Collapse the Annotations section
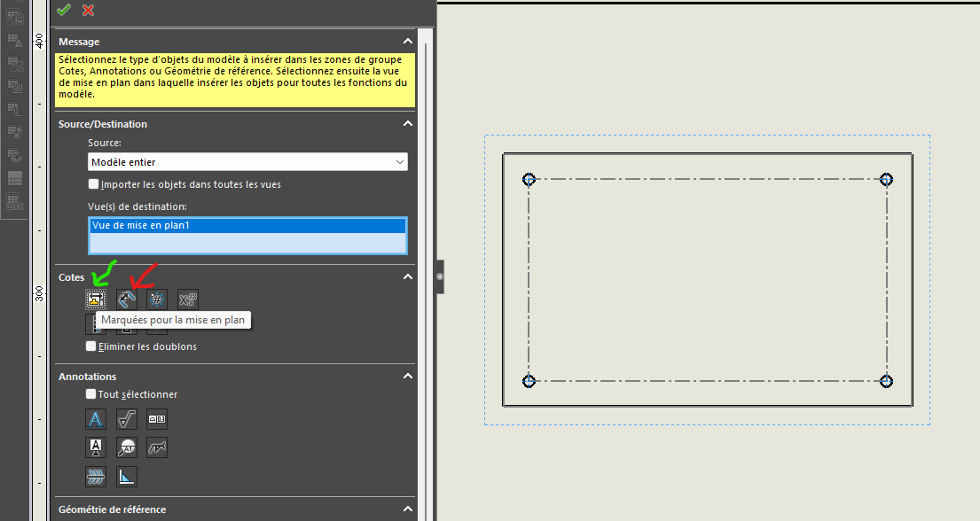Image resolution: width=980 pixels, height=521 pixels. coord(407,377)
